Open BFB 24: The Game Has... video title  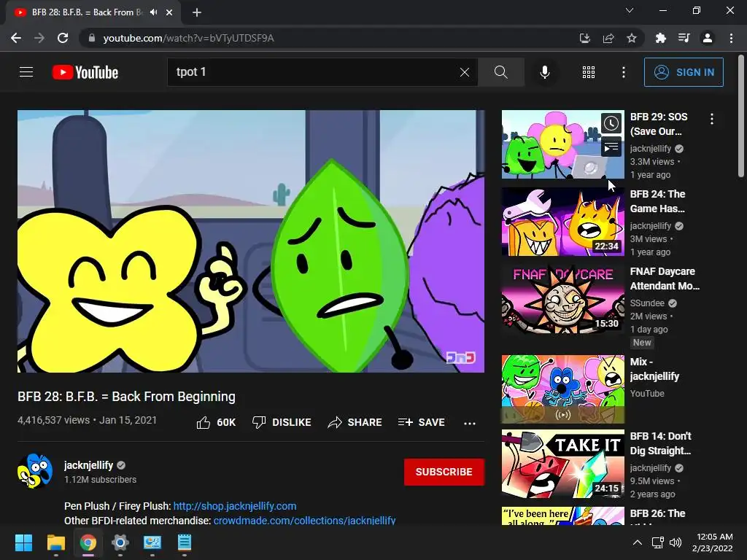(x=657, y=201)
